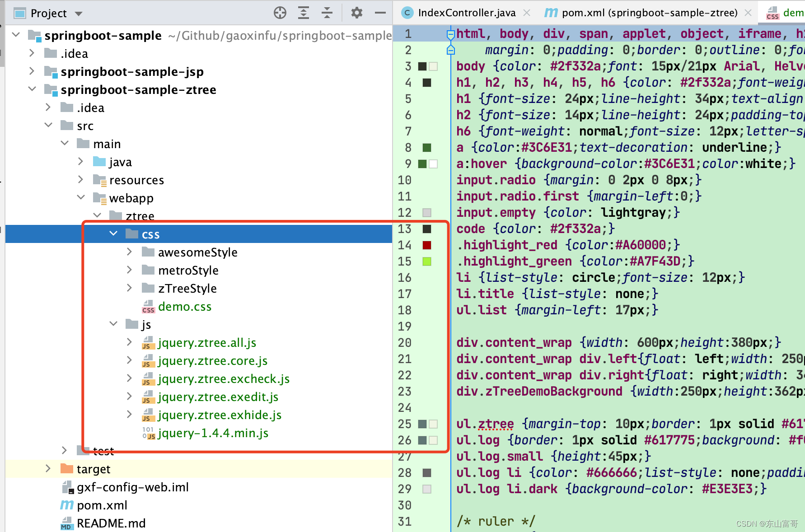Click the pom.xml Maven icon in tree
This screenshot has height=532, width=805.
[x=67, y=505]
